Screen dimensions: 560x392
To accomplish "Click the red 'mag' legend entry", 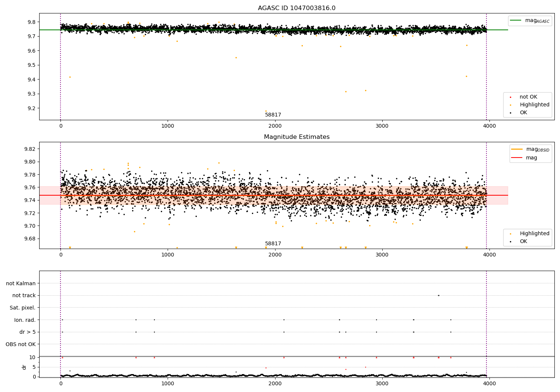I will click(525, 158).
